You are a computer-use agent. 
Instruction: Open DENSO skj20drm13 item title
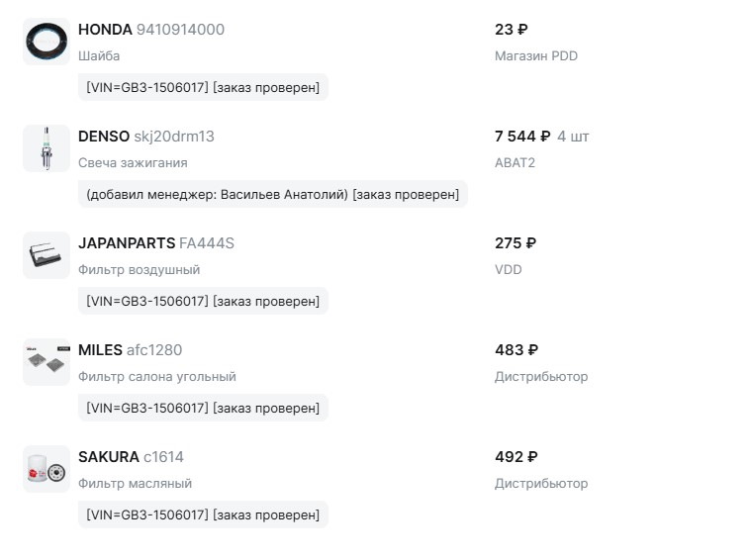[146, 137]
